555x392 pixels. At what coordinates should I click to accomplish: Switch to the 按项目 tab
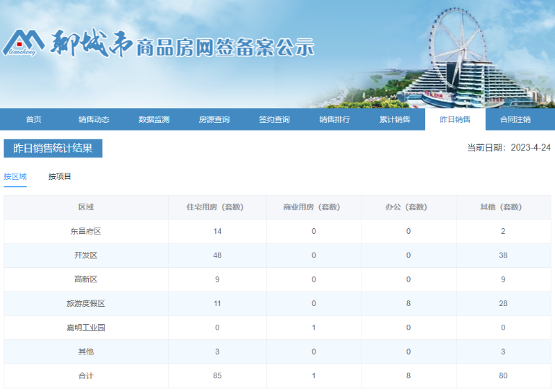click(x=60, y=176)
